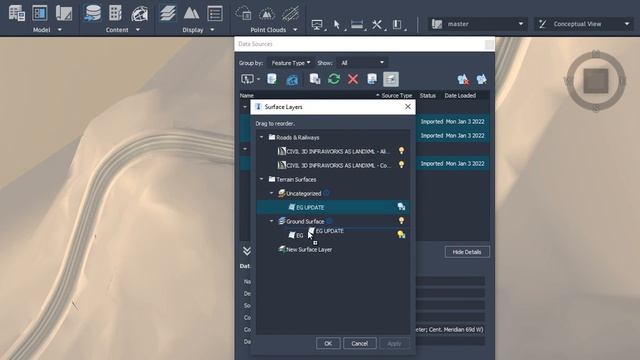Collapse the Ground Surface group
Screen dimensions: 640x360
272,221
